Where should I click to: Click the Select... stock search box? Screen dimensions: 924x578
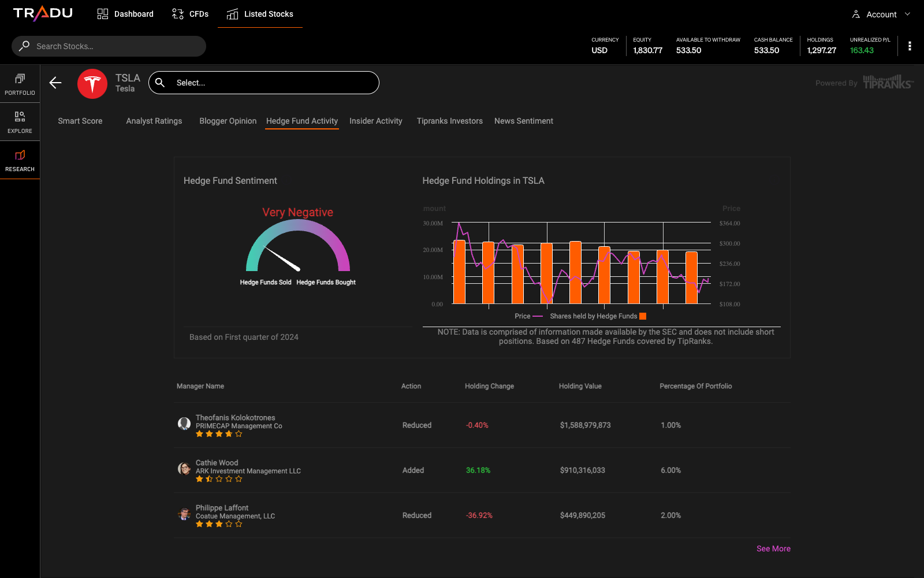click(264, 83)
